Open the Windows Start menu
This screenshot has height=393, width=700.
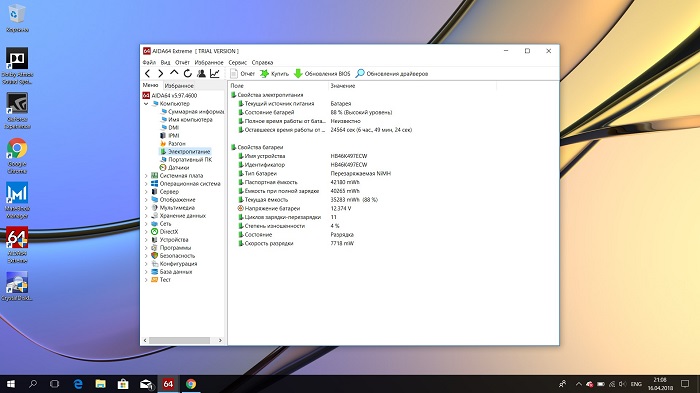[11, 384]
